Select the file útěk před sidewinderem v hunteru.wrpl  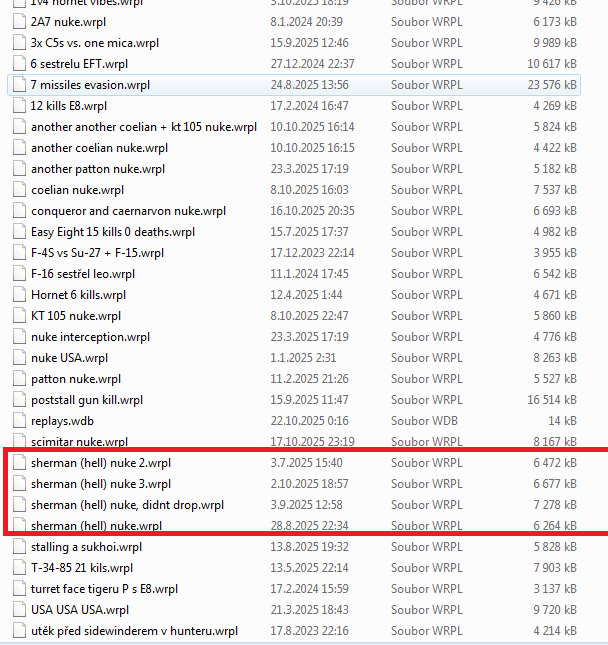(x=134, y=631)
